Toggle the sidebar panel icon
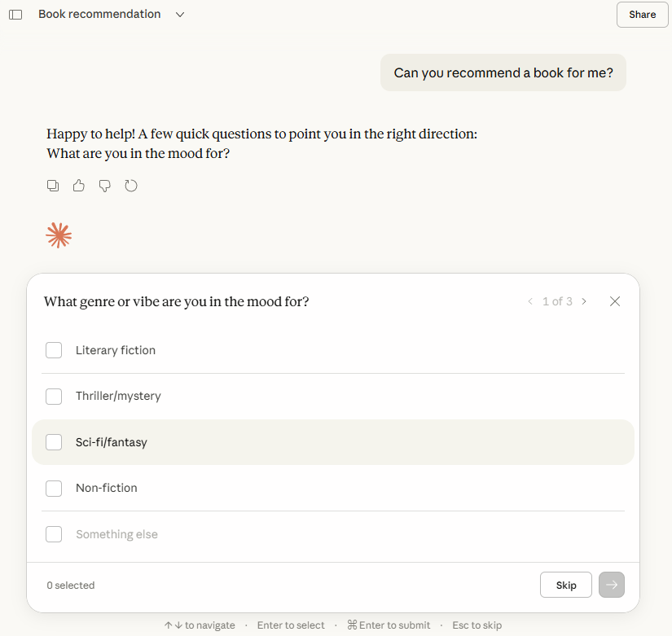 pos(15,14)
